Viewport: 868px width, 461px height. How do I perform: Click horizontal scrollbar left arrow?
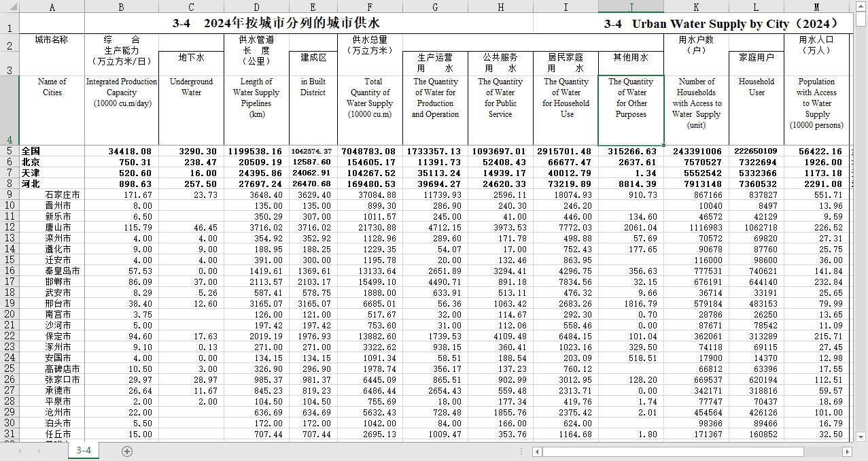537,451
